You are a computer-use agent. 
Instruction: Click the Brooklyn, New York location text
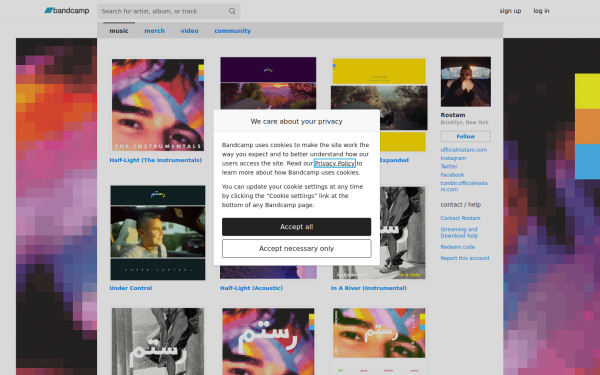464,122
